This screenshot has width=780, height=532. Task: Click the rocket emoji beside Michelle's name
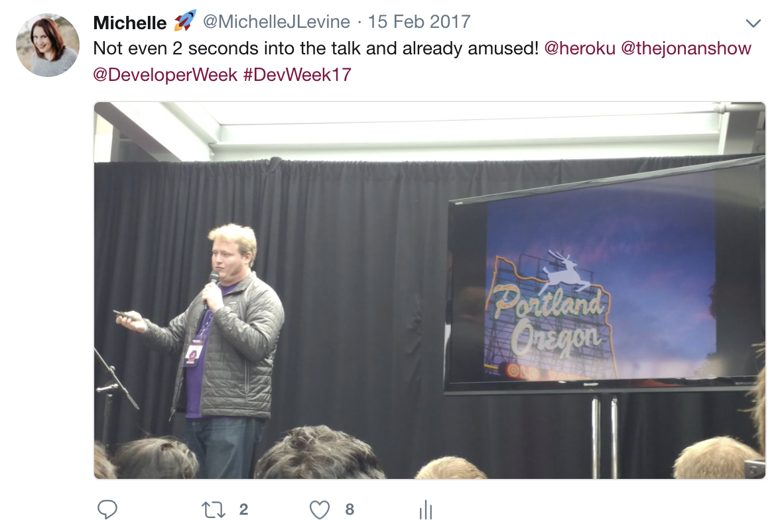[x=184, y=21]
